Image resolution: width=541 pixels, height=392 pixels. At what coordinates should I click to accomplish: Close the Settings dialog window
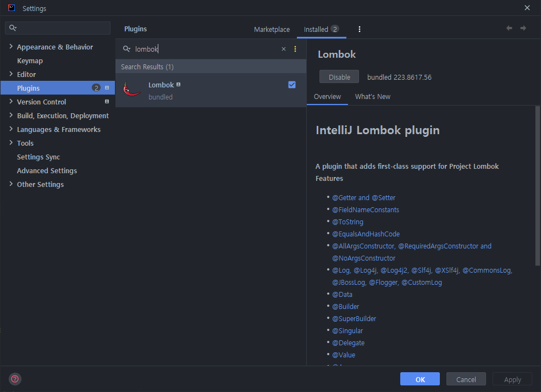point(527,8)
